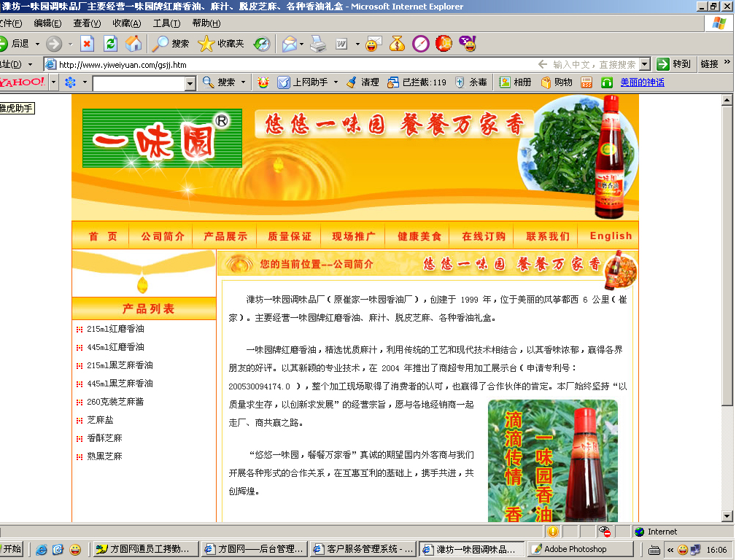Refresh the page with green arrows icon
Image resolution: width=747 pixels, height=560 pixels.
(111, 44)
